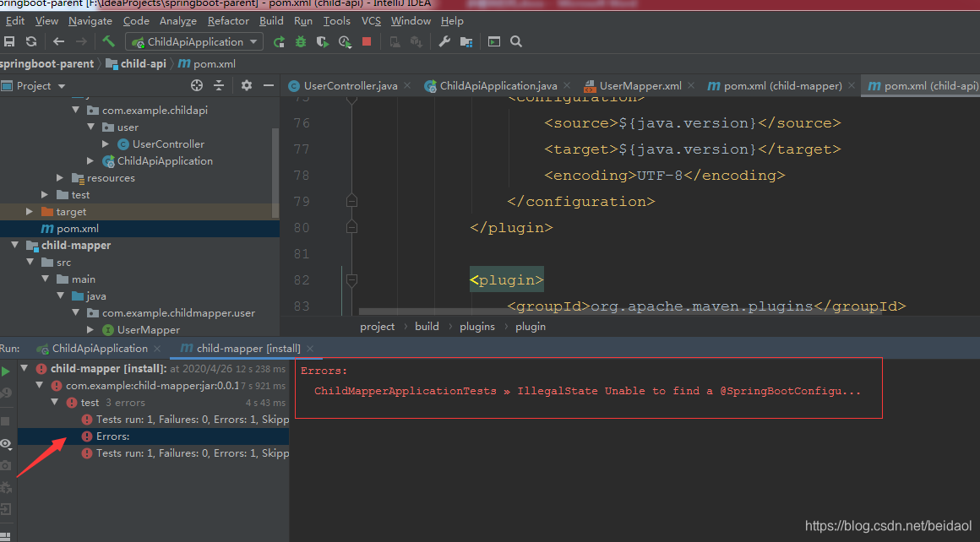Open the Refactor menu
This screenshot has height=542, width=980.
[x=228, y=20]
